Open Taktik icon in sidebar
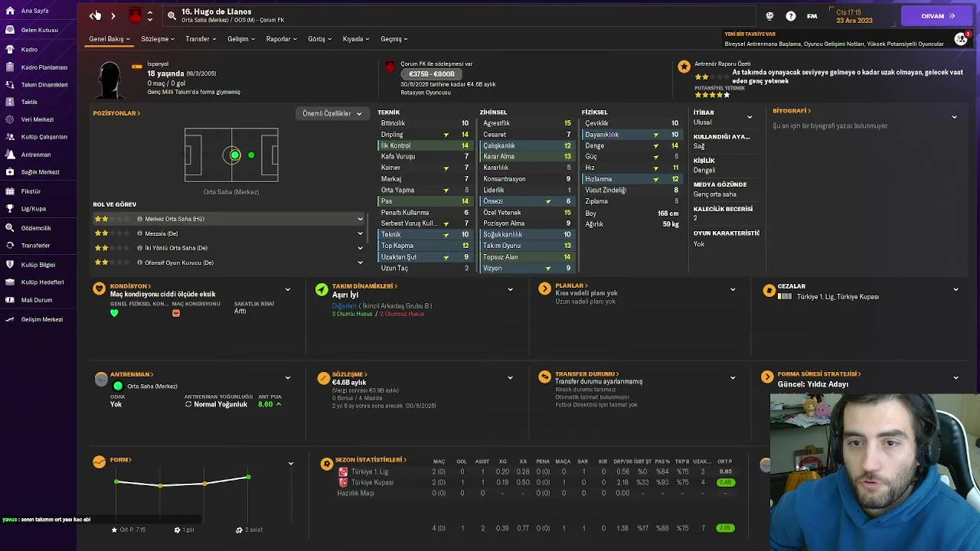The image size is (980, 551). point(10,102)
